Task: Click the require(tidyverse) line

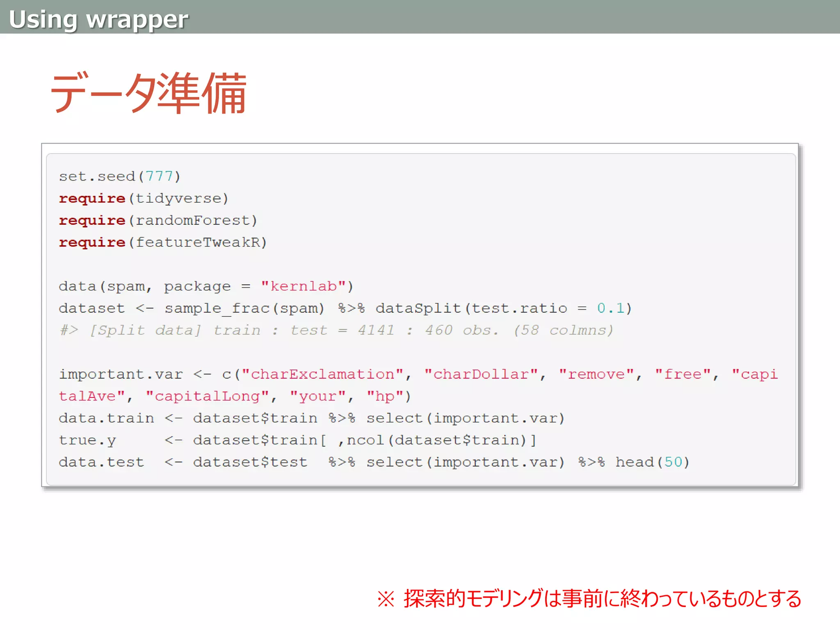Action: 143,199
